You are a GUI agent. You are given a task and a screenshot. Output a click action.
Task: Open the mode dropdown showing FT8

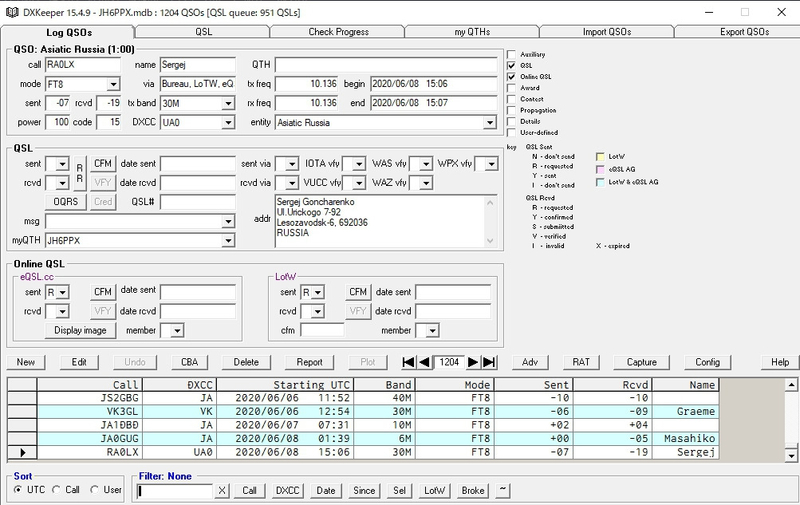pyautogui.click(x=113, y=84)
